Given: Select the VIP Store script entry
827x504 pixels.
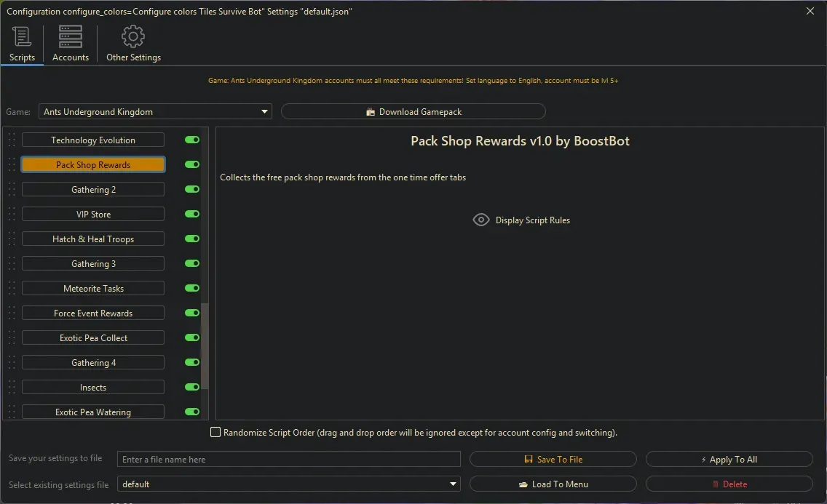Looking at the screenshot, I should coord(92,214).
